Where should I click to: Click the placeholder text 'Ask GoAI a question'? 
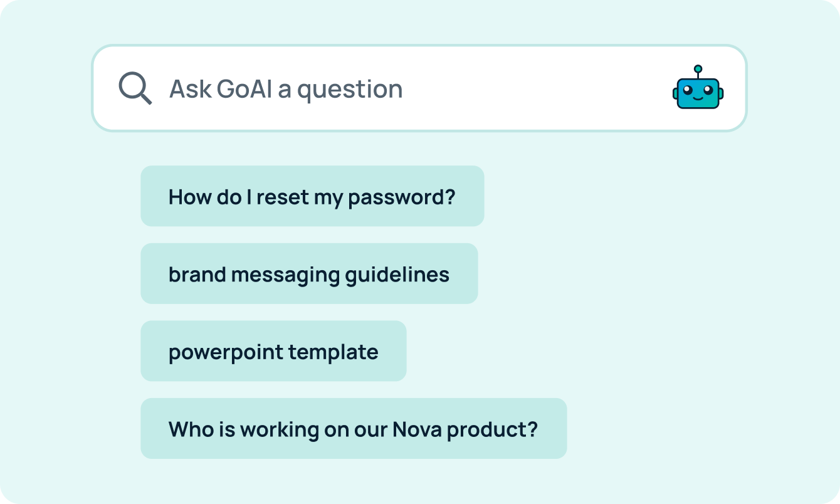click(285, 88)
